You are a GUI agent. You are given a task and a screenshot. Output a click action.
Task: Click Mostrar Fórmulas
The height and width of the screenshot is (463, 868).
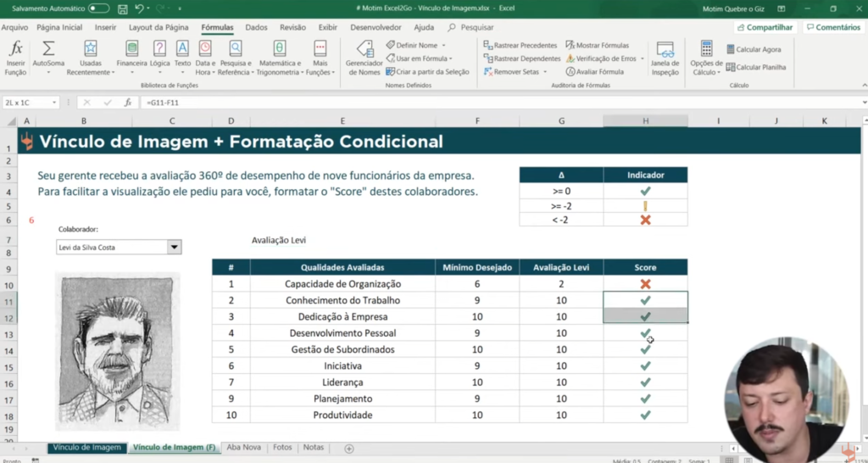pyautogui.click(x=598, y=46)
